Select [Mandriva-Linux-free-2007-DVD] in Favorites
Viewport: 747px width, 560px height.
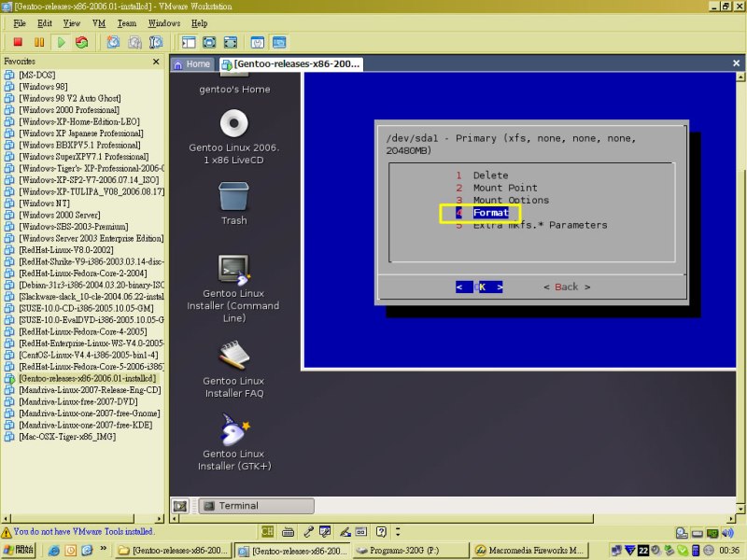(x=78, y=401)
